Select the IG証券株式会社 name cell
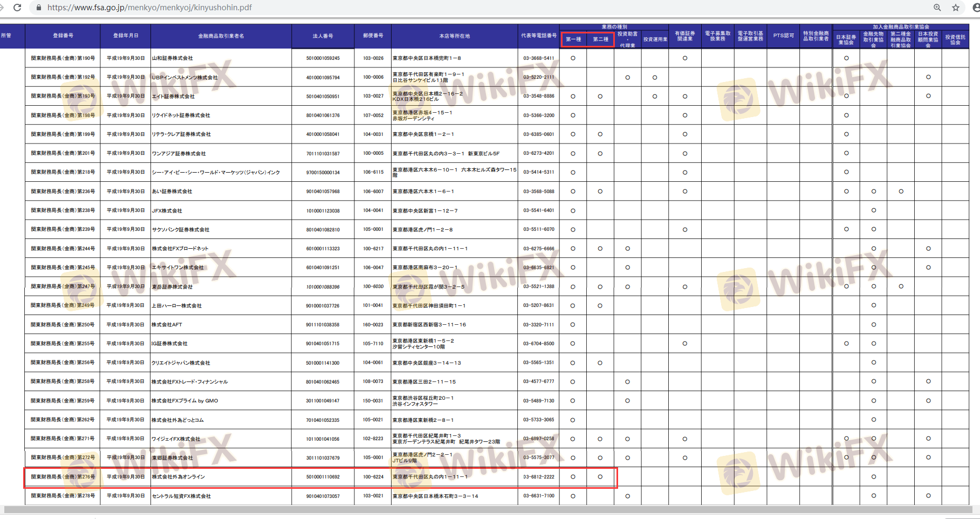The height and width of the screenshot is (519, 980). 170,344
